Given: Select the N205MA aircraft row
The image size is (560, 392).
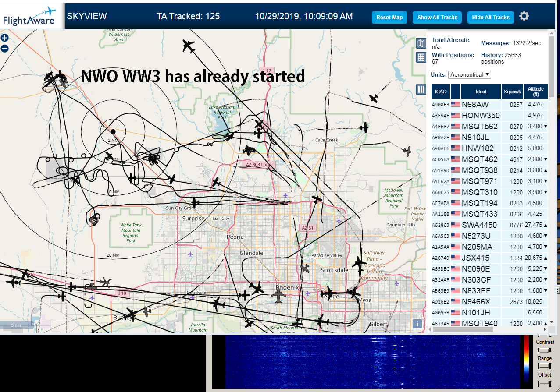Looking at the screenshot, I should 490,247.
